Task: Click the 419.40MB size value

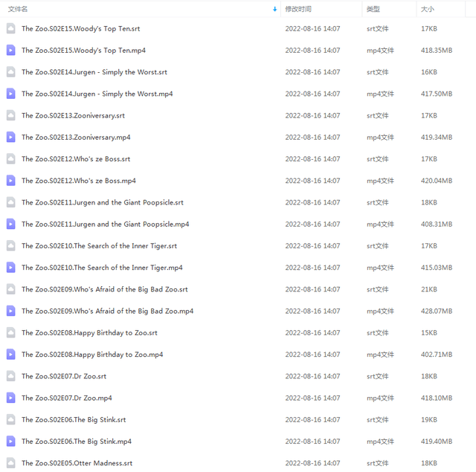Action: 437,442
